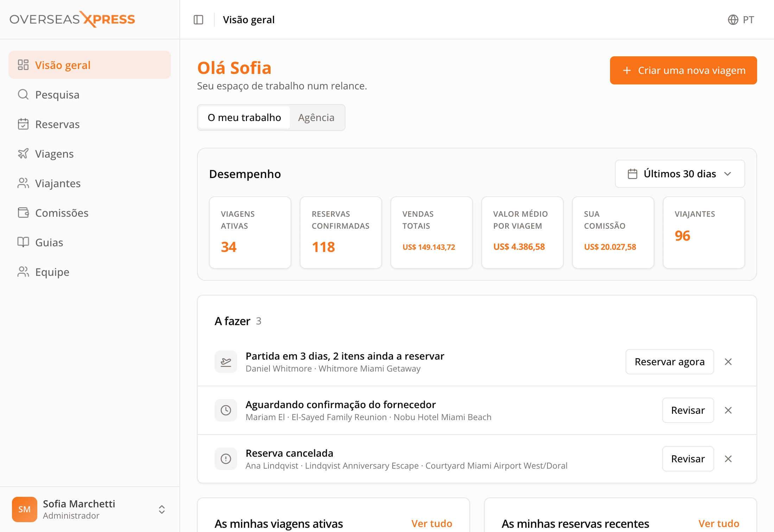
Task: Click the Reservas calendar-check icon
Action: tap(23, 124)
